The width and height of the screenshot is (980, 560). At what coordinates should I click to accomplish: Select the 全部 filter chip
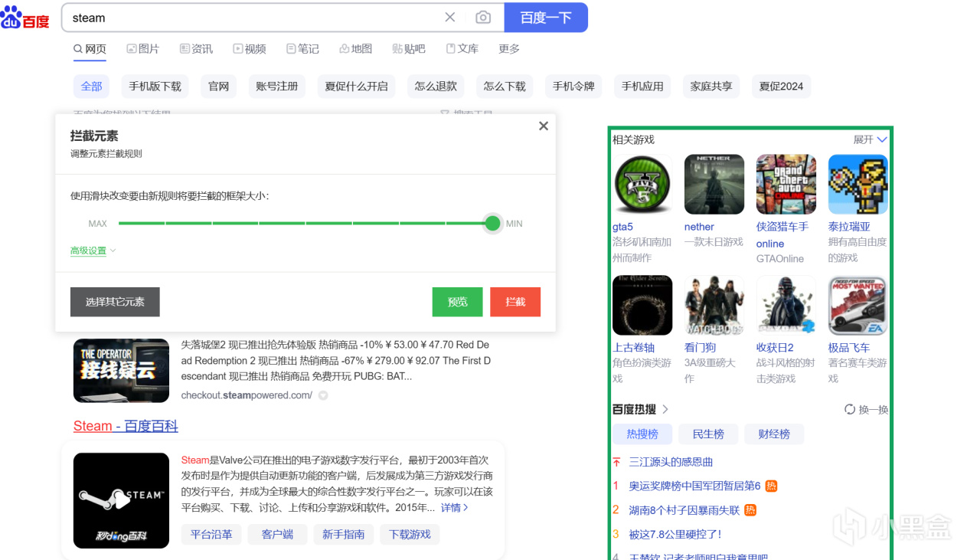(92, 87)
